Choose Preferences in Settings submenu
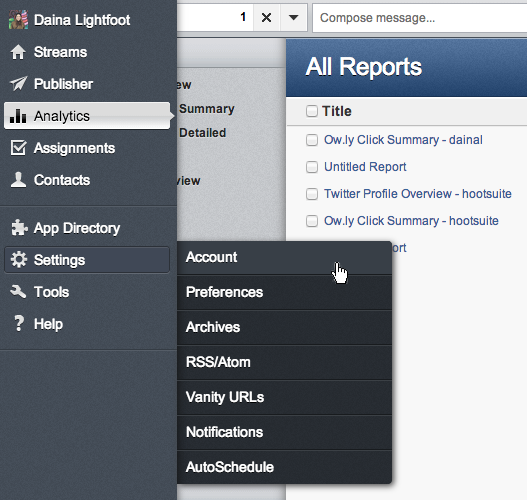Screen dimensions: 527x500 coord(284,292)
